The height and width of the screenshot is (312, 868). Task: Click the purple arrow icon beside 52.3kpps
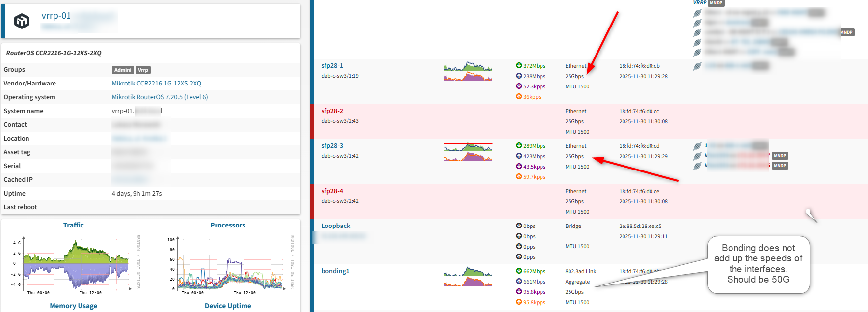pyautogui.click(x=519, y=86)
